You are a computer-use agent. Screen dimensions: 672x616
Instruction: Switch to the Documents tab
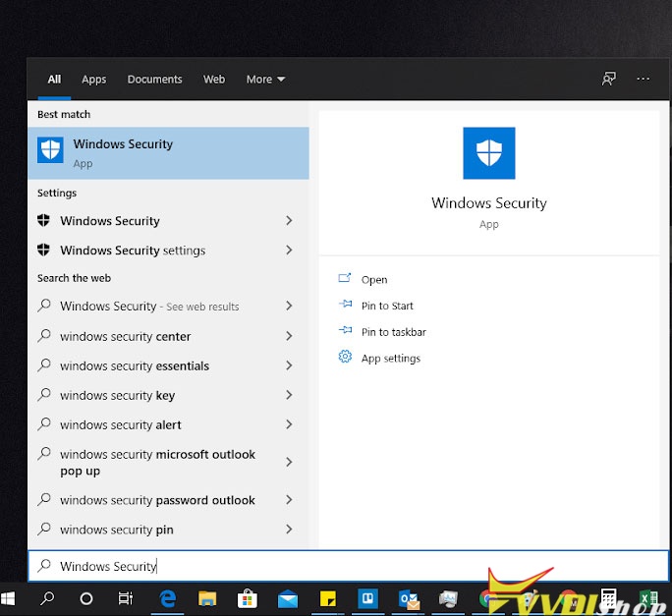click(x=154, y=80)
